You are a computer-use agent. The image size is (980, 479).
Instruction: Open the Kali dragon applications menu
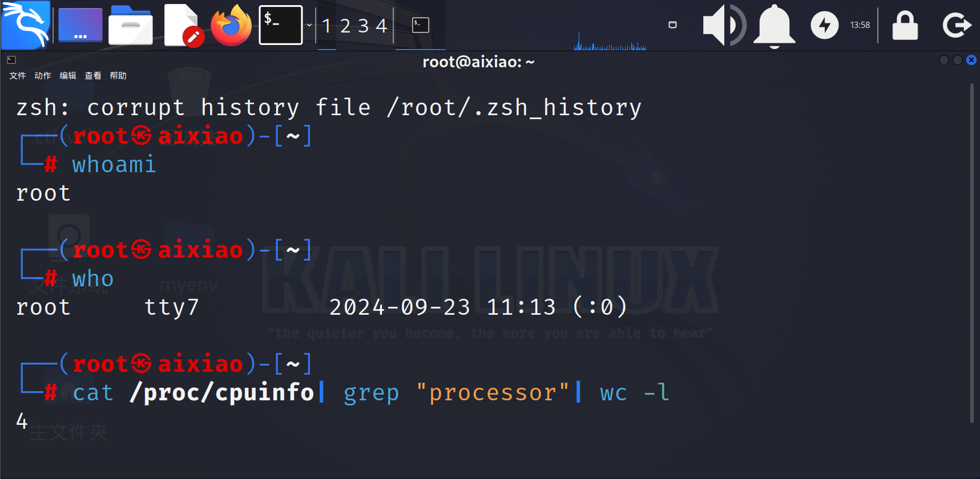pyautogui.click(x=26, y=25)
